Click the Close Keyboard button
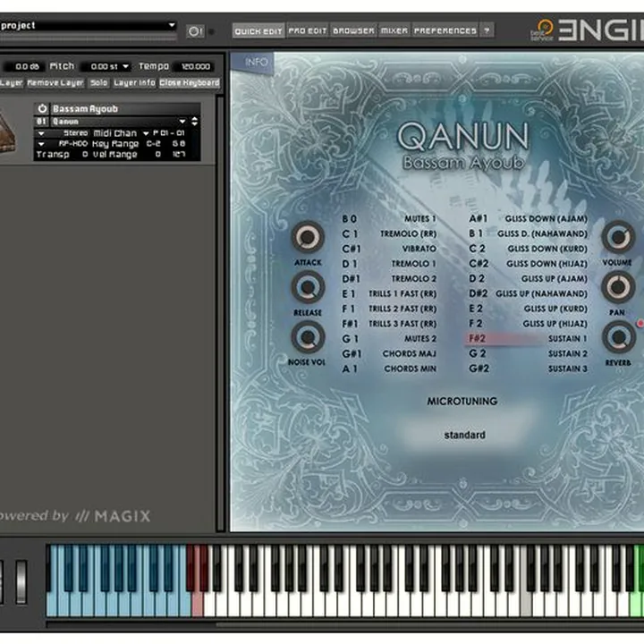 point(190,83)
